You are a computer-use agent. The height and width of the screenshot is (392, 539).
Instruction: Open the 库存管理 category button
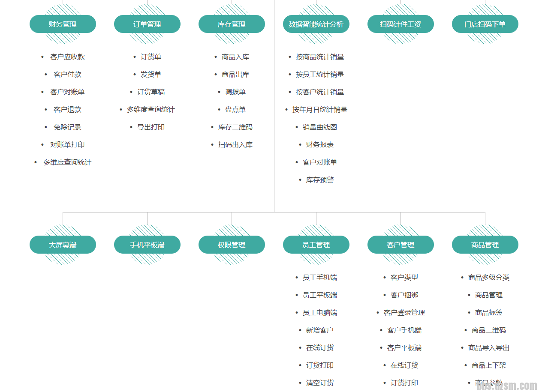pyautogui.click(x=232, y=24)
